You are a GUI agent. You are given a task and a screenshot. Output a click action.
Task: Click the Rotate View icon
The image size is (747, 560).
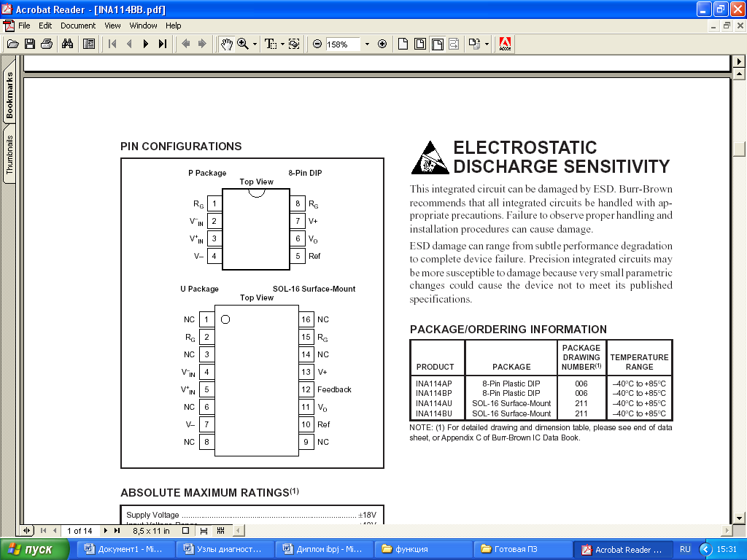tap(474, 44)
